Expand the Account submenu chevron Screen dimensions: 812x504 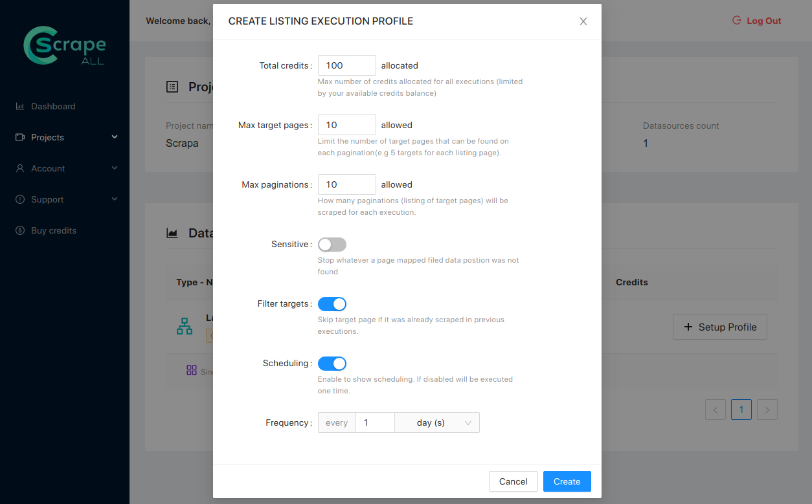click(115, 168)
